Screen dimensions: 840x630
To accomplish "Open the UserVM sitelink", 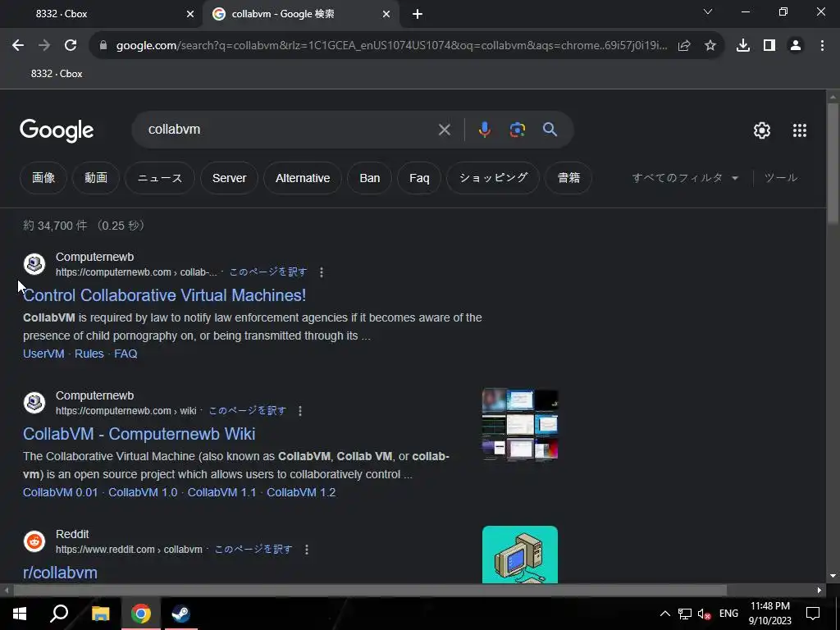I will point(43,354).
